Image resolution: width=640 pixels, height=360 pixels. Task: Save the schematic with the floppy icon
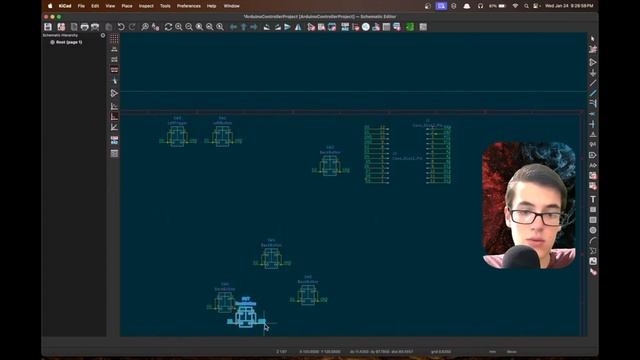pos(48,27)
